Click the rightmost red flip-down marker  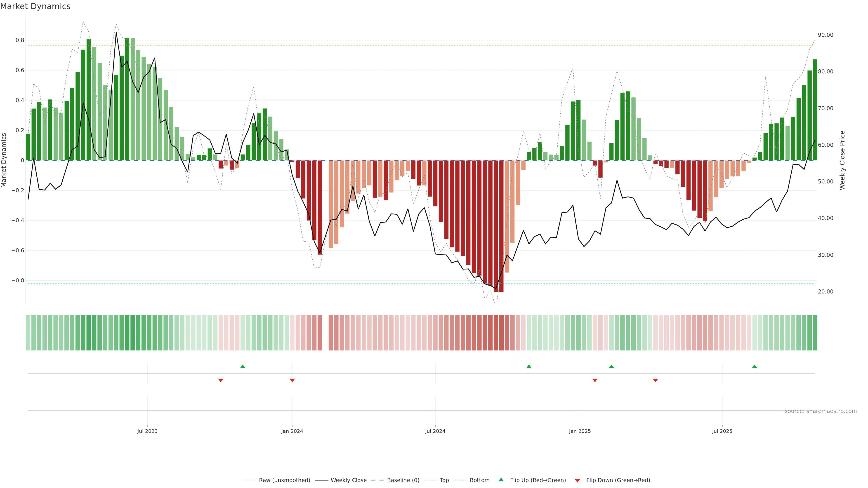click(655, 380)
